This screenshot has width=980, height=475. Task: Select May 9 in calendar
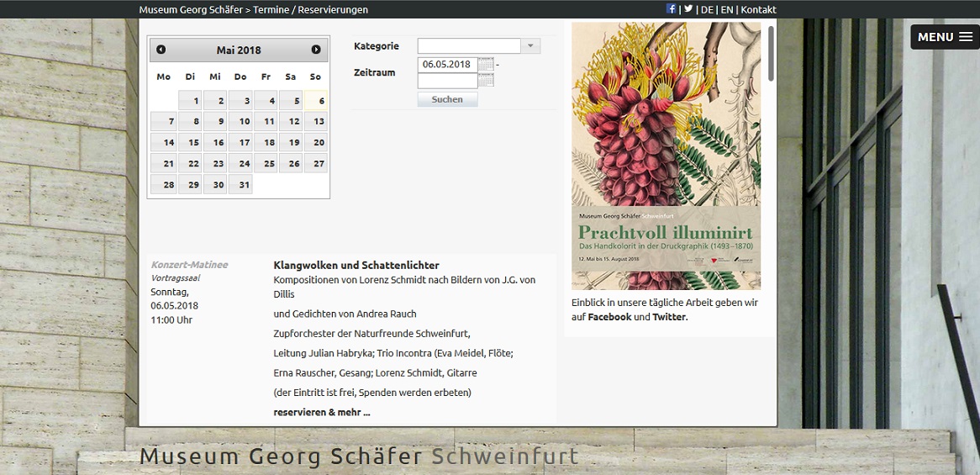[x=215, y=121]
